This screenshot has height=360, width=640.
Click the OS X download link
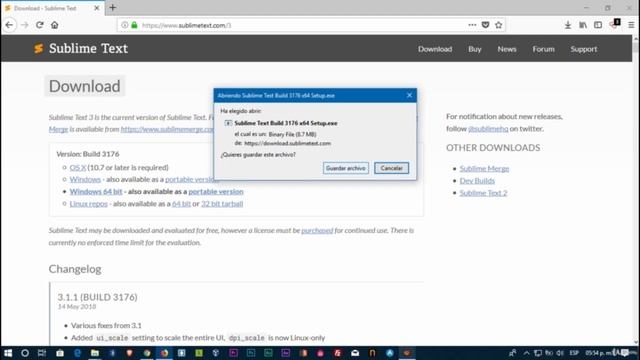pos(78,167)
